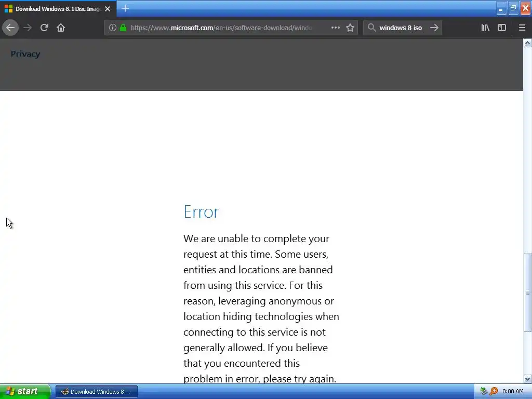Submit search with the arrow button
This screenshot has width=532, height=399.
(434, 28)
